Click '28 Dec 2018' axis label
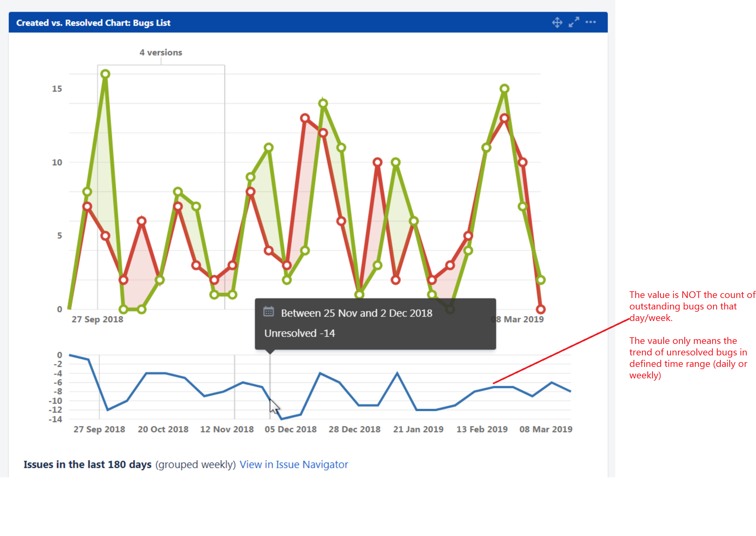The image size is (756, 536). click(354, 429)
